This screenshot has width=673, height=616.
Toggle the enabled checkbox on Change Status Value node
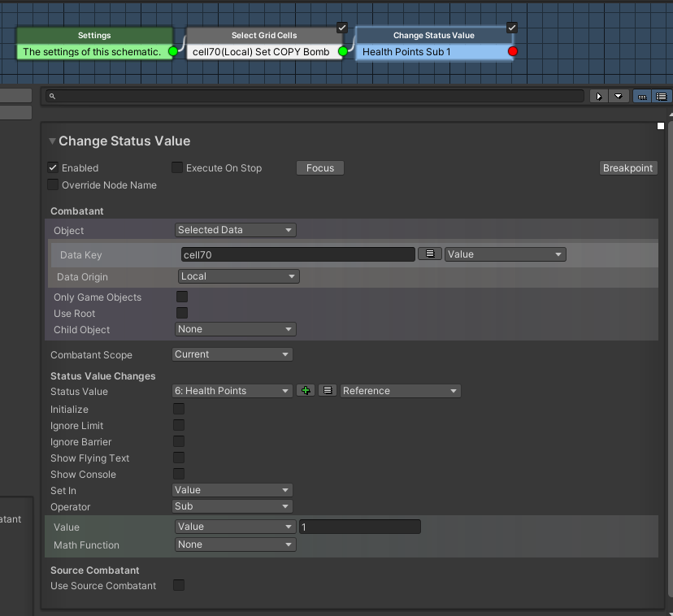511,28
